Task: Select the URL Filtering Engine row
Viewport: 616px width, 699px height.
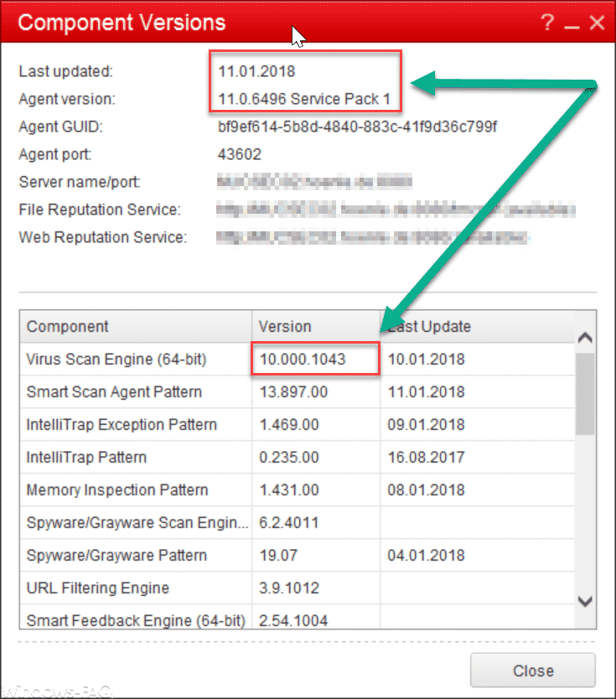Action: coord(298,588)
